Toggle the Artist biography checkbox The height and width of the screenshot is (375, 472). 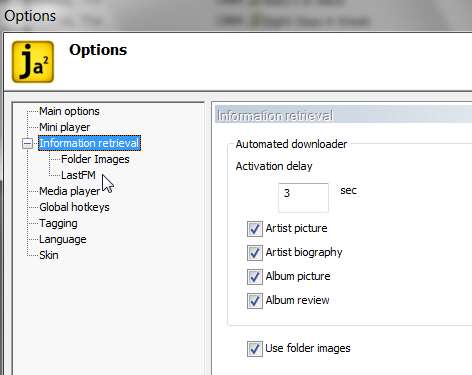point(255,253)
